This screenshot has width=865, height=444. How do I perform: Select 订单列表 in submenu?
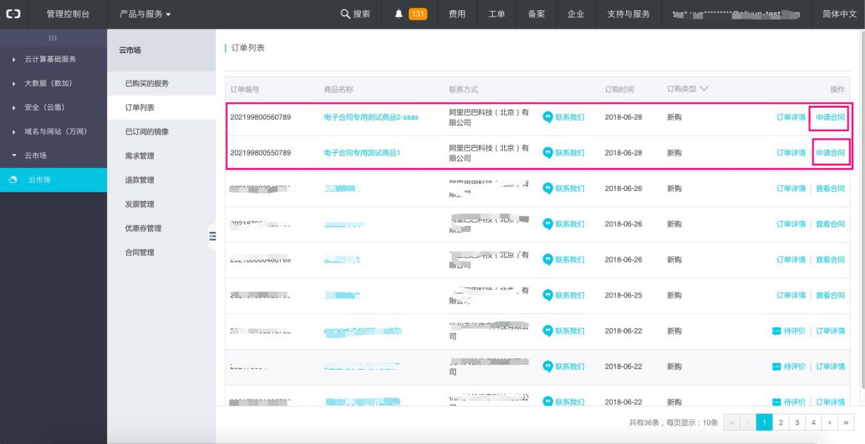click(140, 108)
